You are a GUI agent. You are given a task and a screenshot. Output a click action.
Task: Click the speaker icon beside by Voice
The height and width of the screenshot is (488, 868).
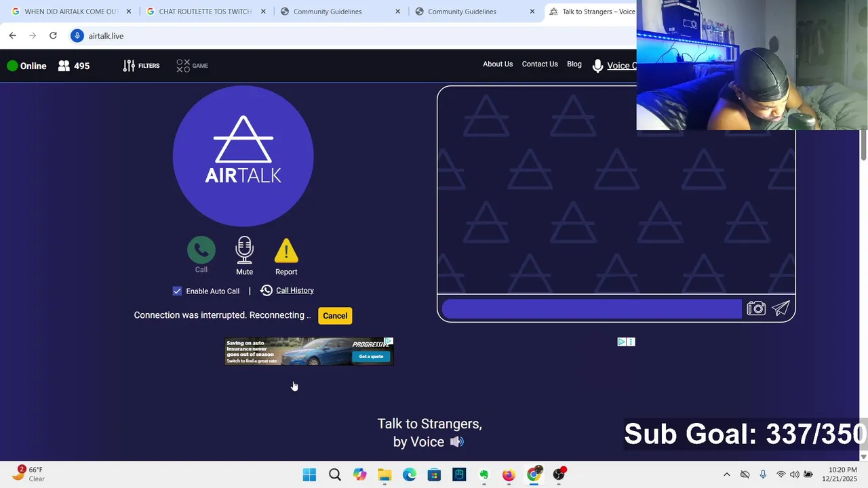(457, 442)
